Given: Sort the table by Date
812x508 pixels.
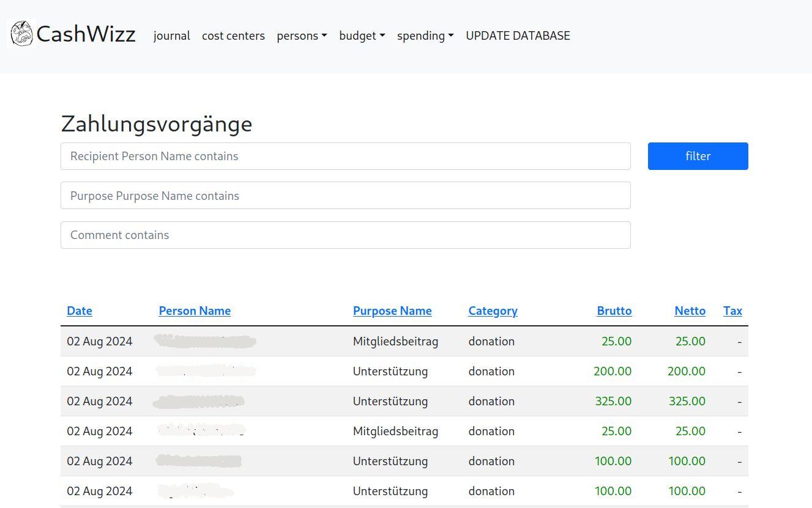Looking at the screenshot, I should [80, 311].
